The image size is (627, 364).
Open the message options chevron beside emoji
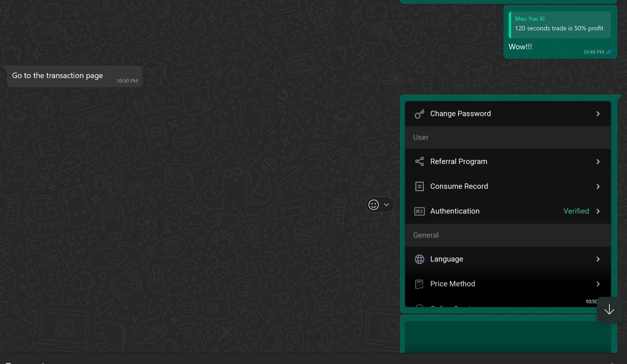386,205
